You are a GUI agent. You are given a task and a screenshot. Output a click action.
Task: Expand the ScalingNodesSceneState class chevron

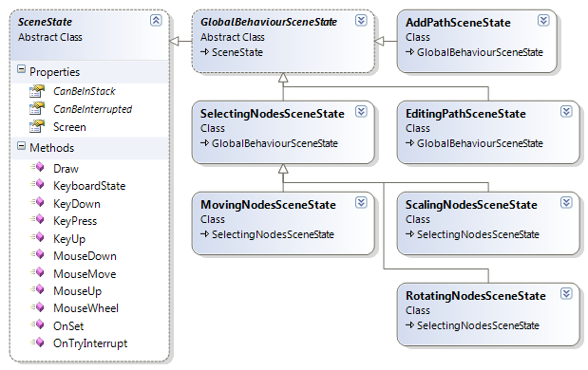(x=566, y=203)
